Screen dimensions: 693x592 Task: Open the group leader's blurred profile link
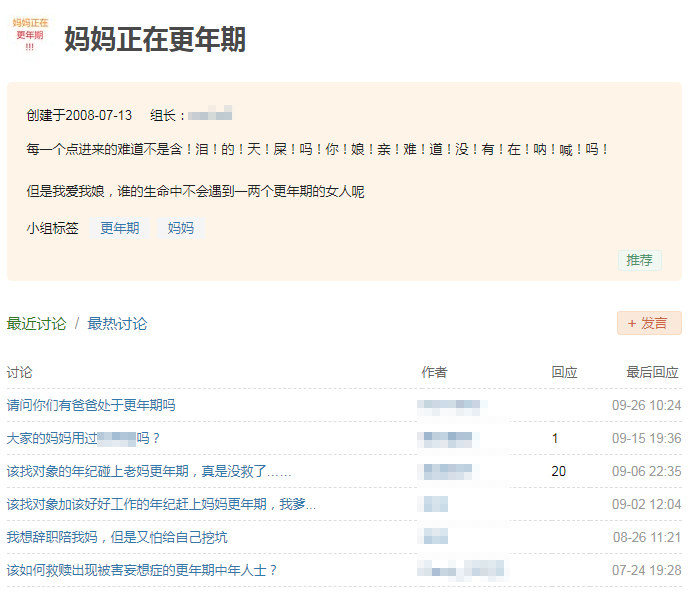(210, 114)
